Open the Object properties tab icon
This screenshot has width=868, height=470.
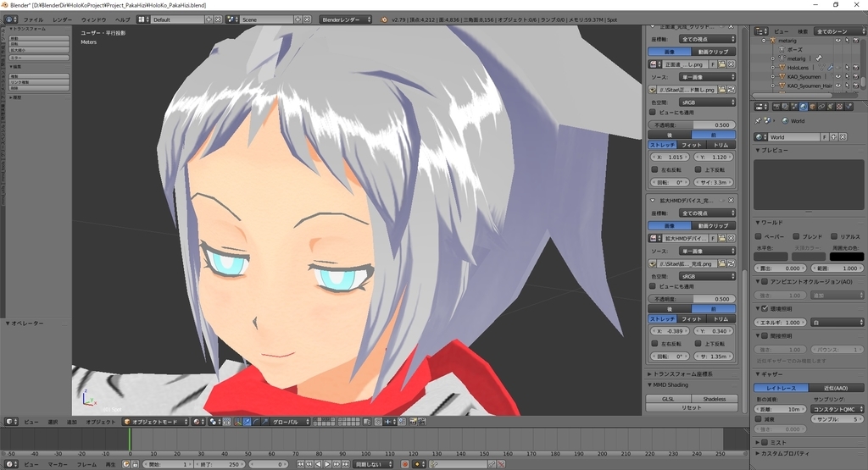tap(813, 107)
